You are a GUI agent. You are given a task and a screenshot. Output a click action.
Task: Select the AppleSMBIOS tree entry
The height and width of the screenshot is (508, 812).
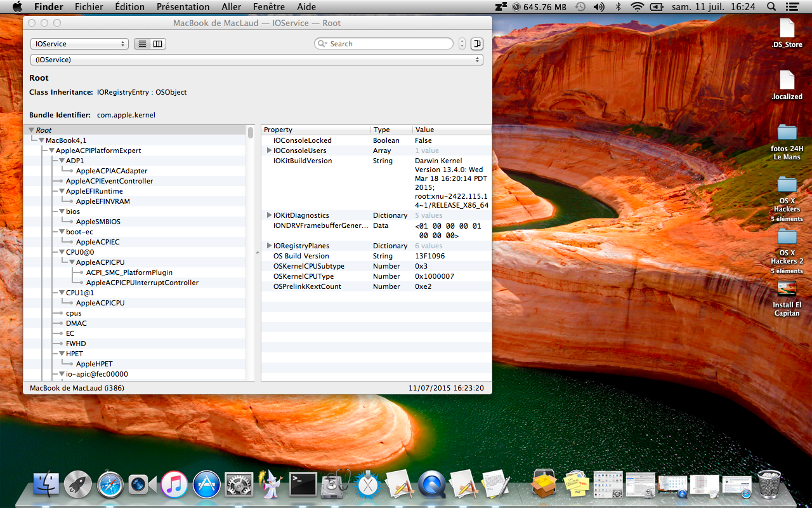click(98, 222)
